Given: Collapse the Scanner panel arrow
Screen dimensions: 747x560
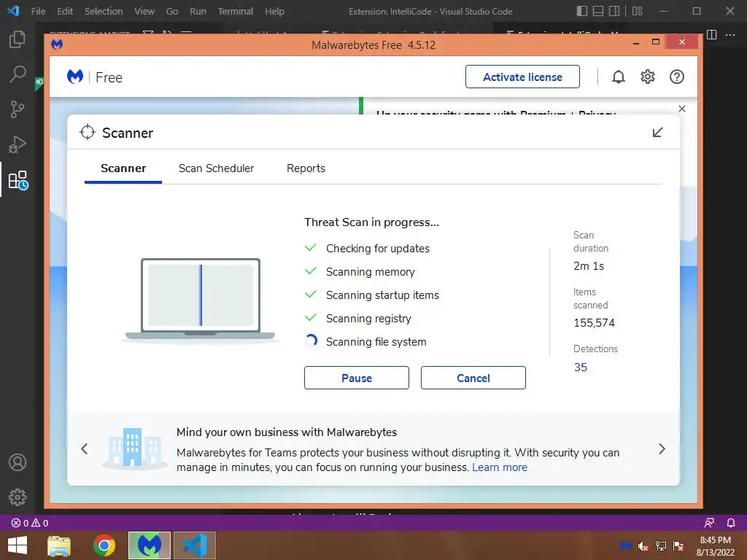Looking at the screenshot, I should point(657,133).
